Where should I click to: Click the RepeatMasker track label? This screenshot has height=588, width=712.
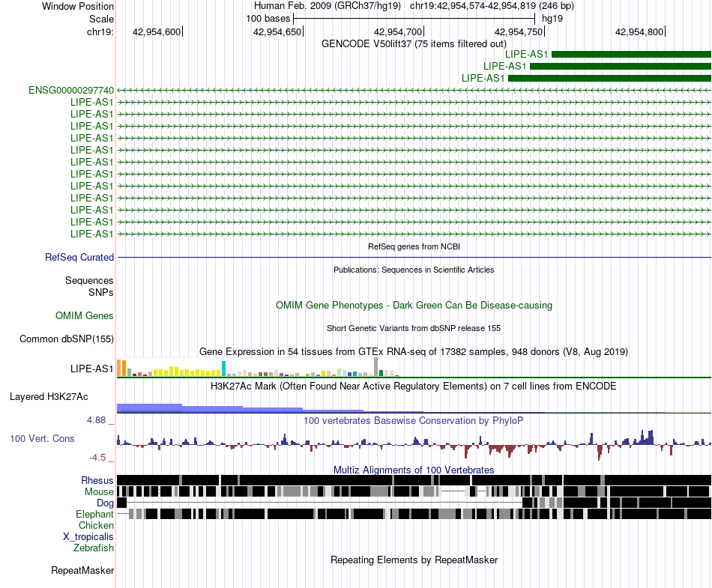[x=82, y=570]
